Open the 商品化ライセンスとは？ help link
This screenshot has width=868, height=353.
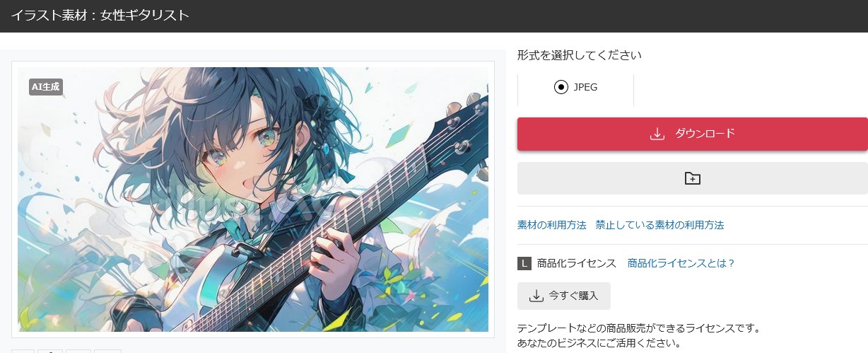tap(681, 263)
